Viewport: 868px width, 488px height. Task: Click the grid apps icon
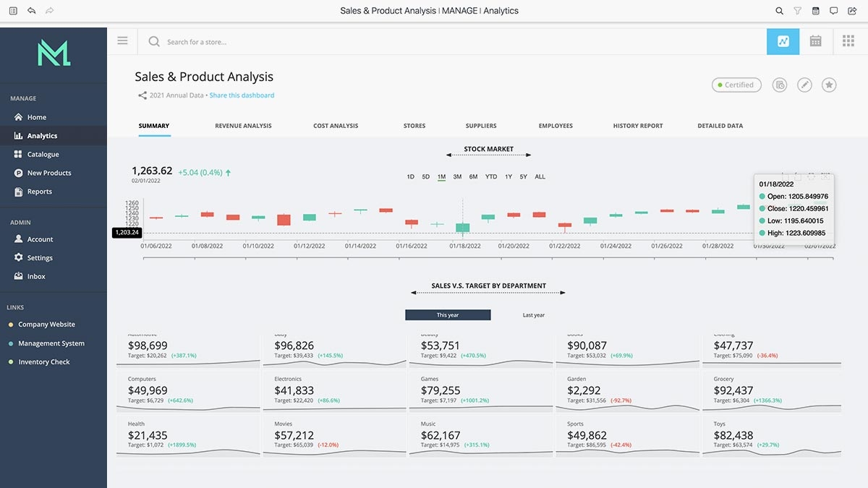tap(848, 41)
